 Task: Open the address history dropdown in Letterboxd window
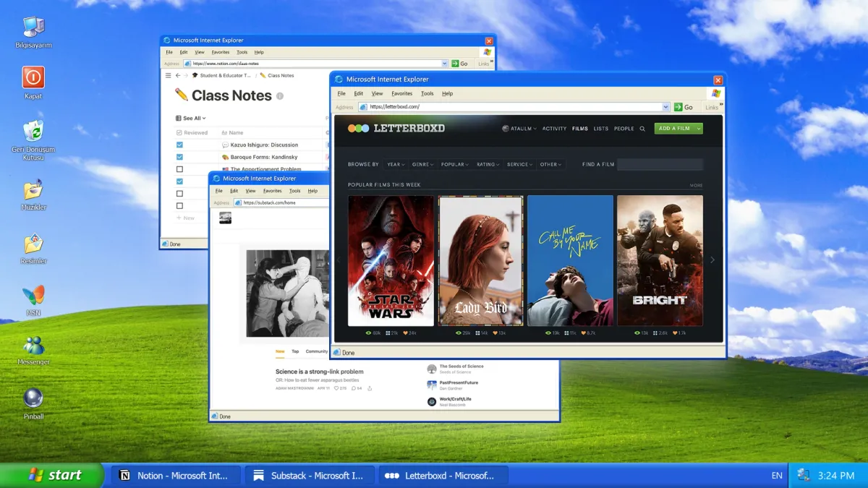pos(665,107)
